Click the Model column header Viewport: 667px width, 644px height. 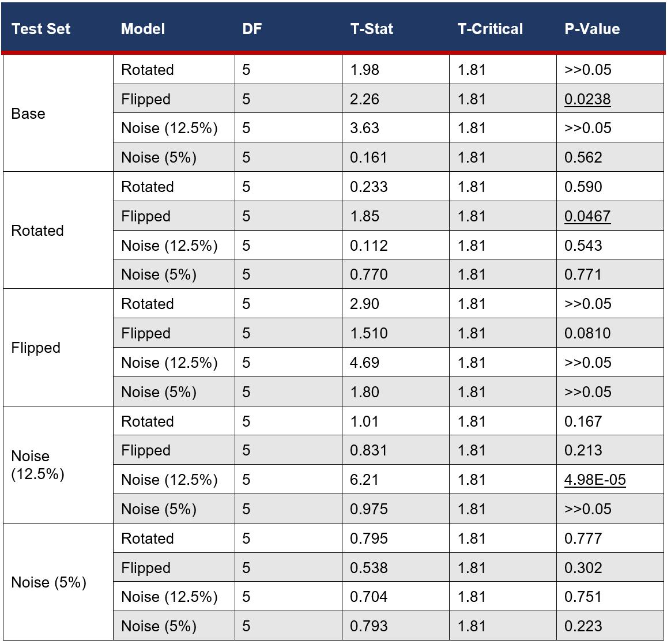[x=143, y=28]
